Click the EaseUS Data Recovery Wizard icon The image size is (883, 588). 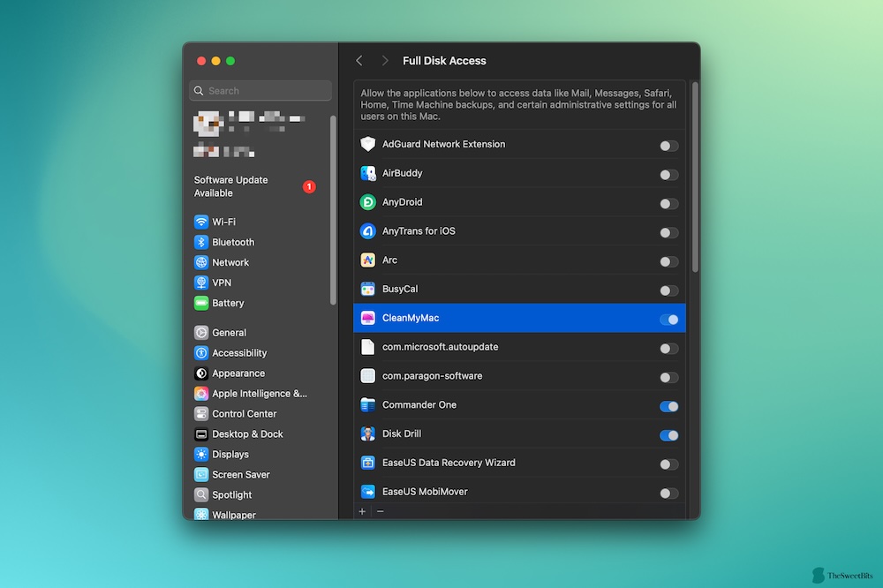(x=367, y=463)
